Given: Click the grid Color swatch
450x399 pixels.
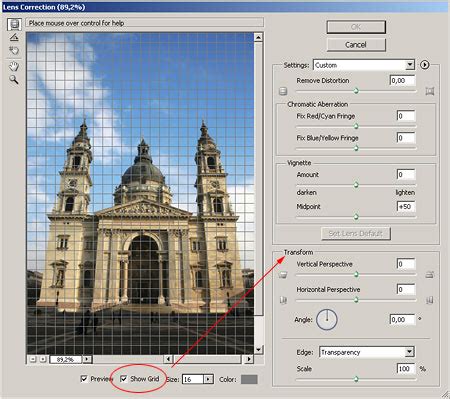Looking at the screenshot, I should [249, 379].
